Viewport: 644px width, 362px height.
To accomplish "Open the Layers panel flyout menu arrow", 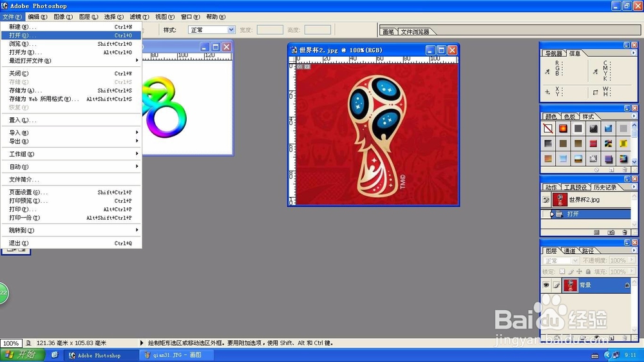I will pos(633,250).
